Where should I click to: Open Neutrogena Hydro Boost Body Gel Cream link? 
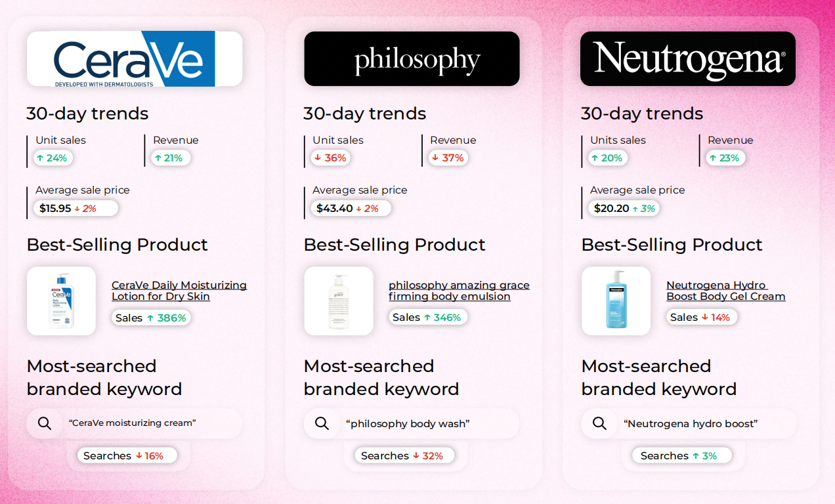[x=726, y=291]
